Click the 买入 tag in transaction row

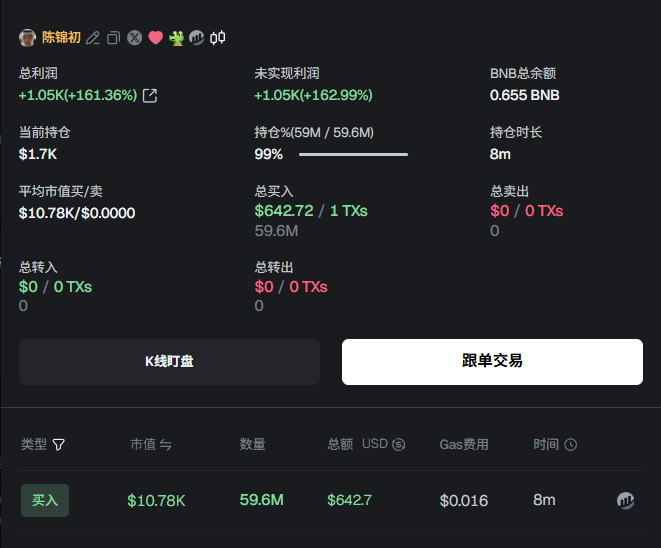[45, 500]
